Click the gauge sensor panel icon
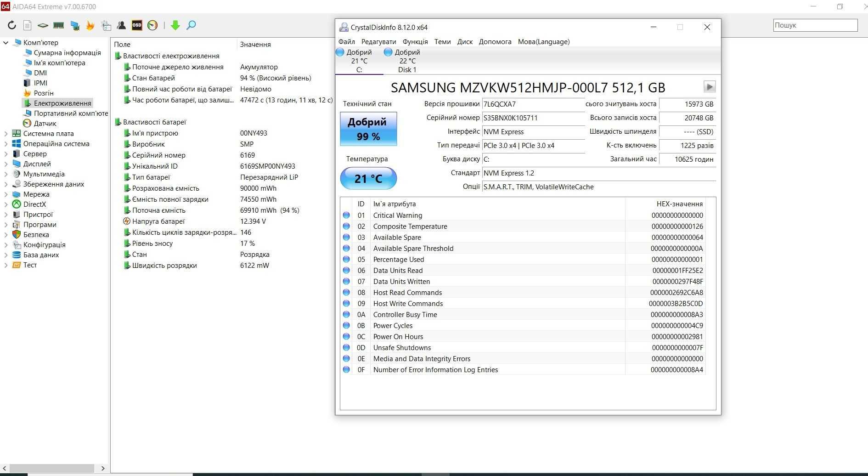This screenshot has height=476, width=868. pos(152,25)
